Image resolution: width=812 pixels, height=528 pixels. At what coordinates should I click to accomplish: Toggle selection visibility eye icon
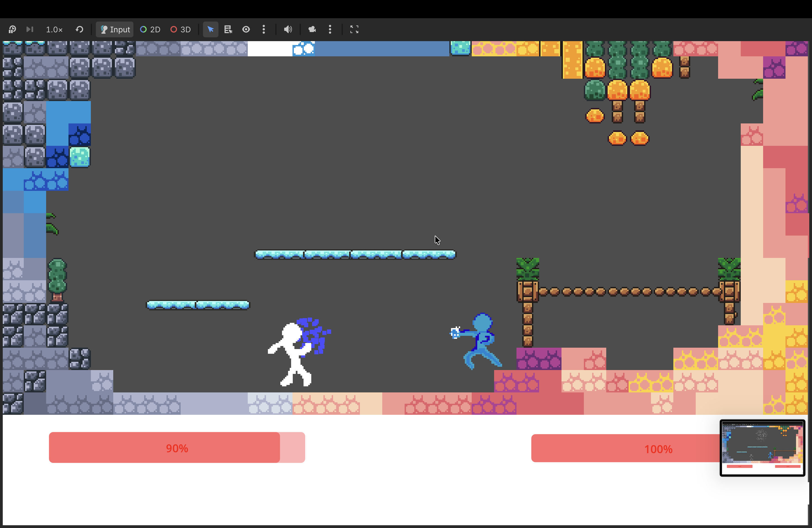pos(246,30)
